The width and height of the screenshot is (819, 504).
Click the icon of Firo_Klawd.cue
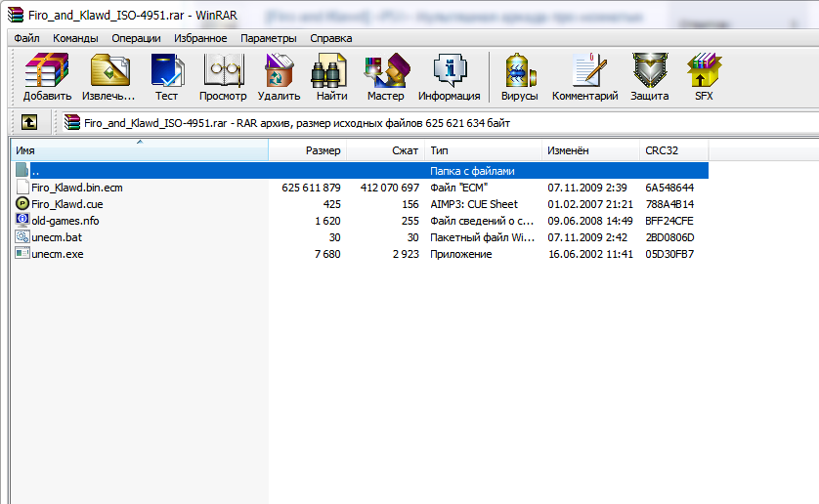pos(22,203)
